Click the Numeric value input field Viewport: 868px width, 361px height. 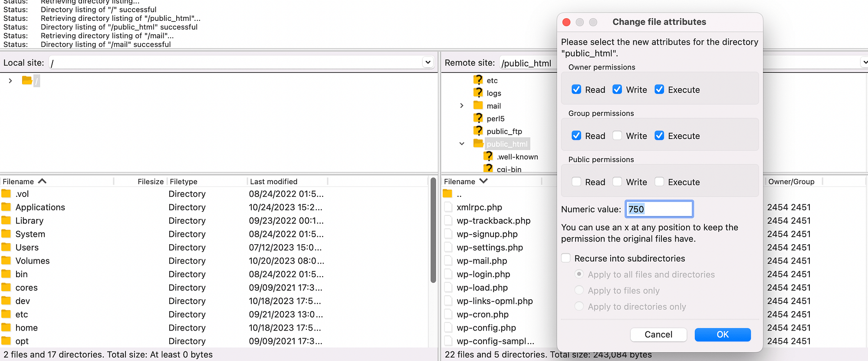pos(659,209)
